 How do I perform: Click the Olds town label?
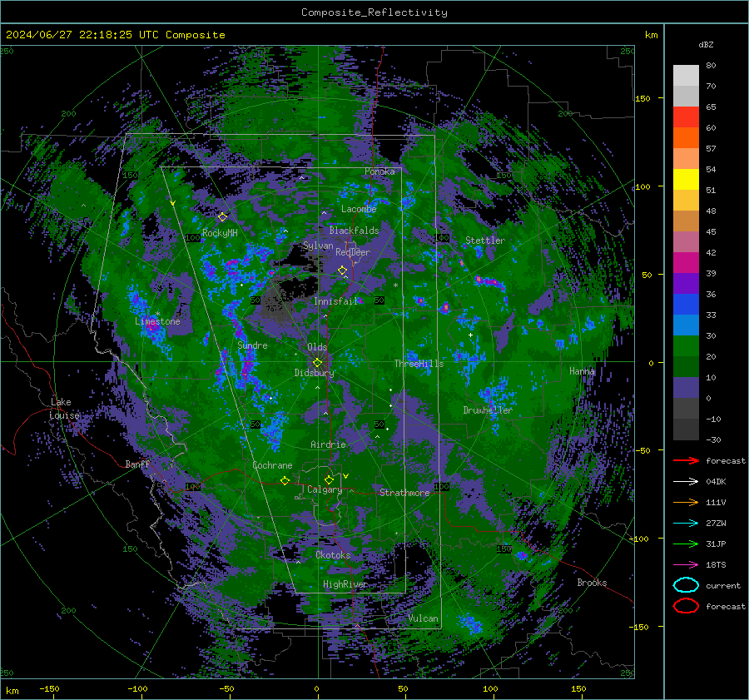[317, 347]
